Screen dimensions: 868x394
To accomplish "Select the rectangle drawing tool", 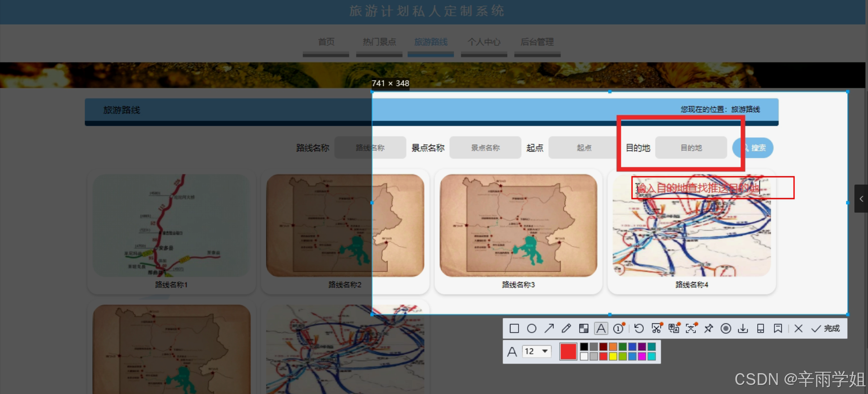I will [x=514, y=328].
